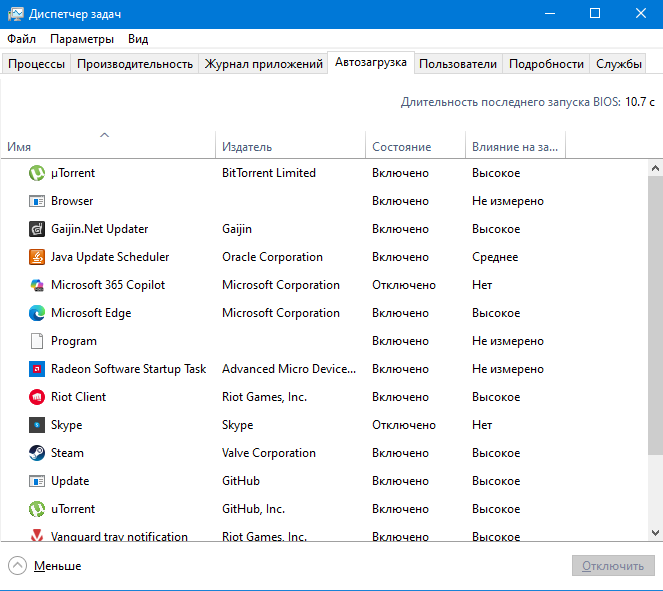
Task: Click Отключено status in Microsoft 365 Copilot row
Action: tap(404, 285)
